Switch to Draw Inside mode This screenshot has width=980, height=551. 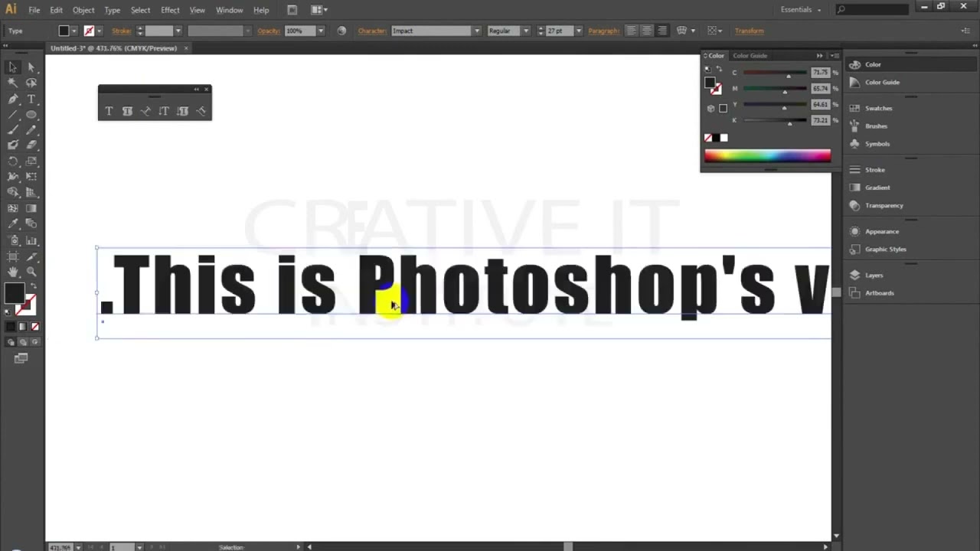point(34,342)
